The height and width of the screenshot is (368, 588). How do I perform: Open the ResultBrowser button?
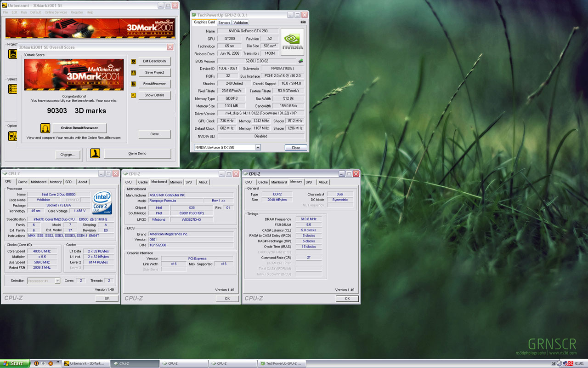(154, 84)
